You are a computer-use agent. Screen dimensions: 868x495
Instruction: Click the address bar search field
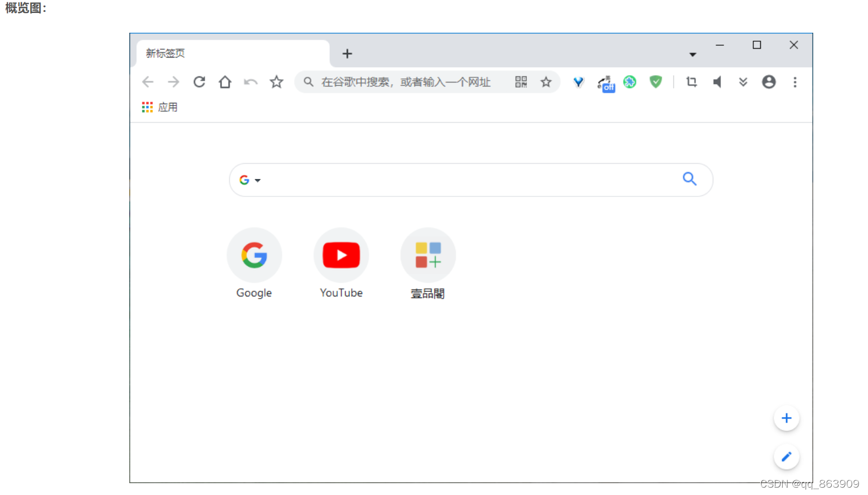coord(427,82)
